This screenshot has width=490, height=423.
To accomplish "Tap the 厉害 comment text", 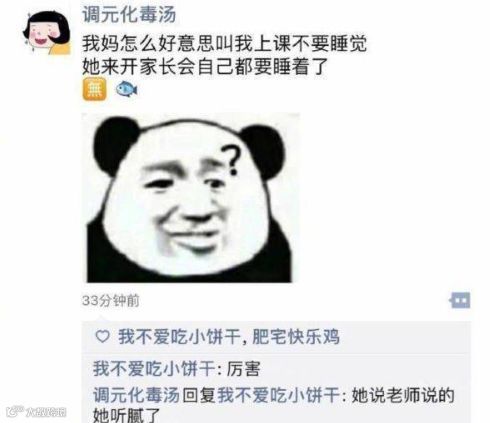I will (243, 369).
